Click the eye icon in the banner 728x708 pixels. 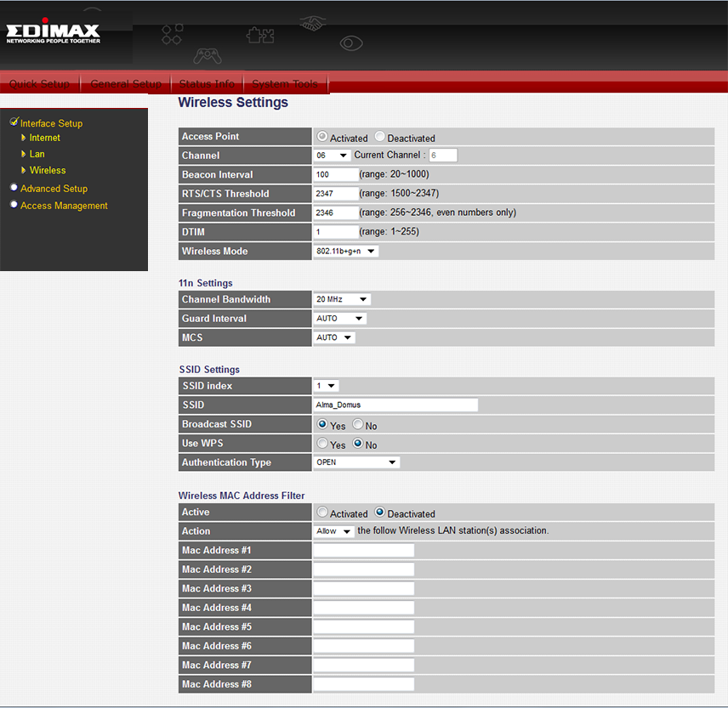[351, 42]
